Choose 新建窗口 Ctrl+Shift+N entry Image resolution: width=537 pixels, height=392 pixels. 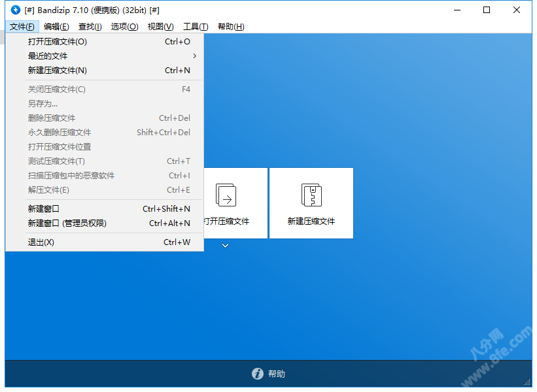[x=105, y=208]
